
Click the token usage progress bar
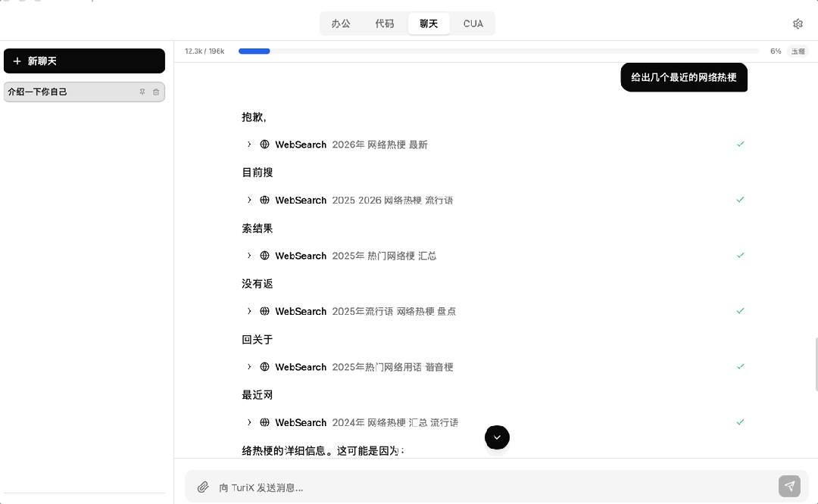click(498, 51)
